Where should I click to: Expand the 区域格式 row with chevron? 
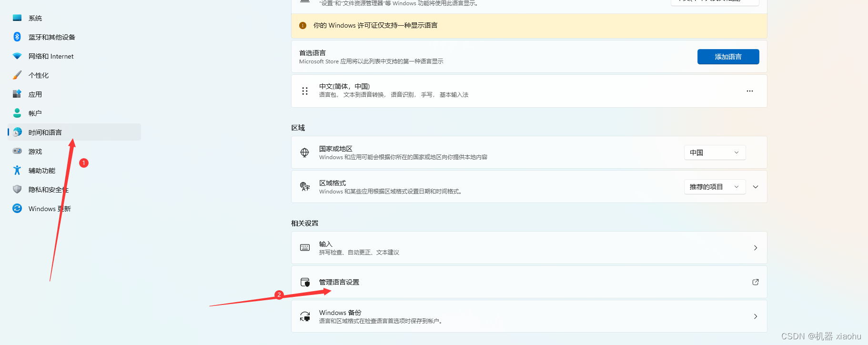coord(756,187)
